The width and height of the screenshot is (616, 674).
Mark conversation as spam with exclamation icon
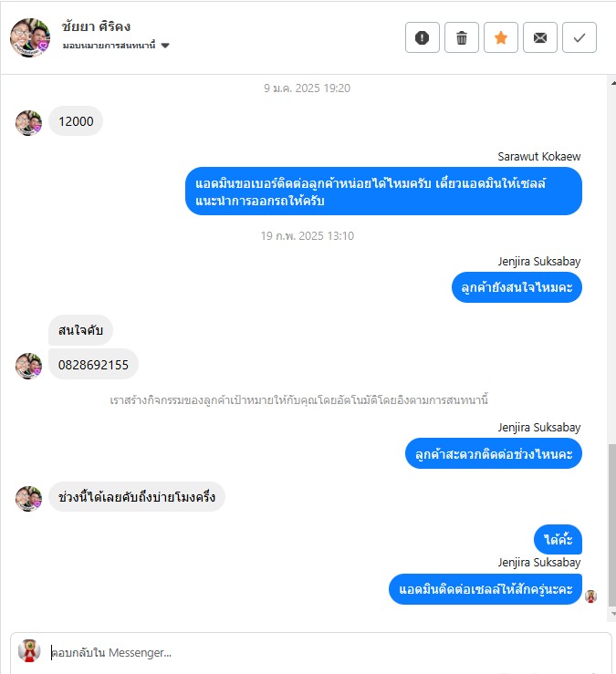pos(422,37)
